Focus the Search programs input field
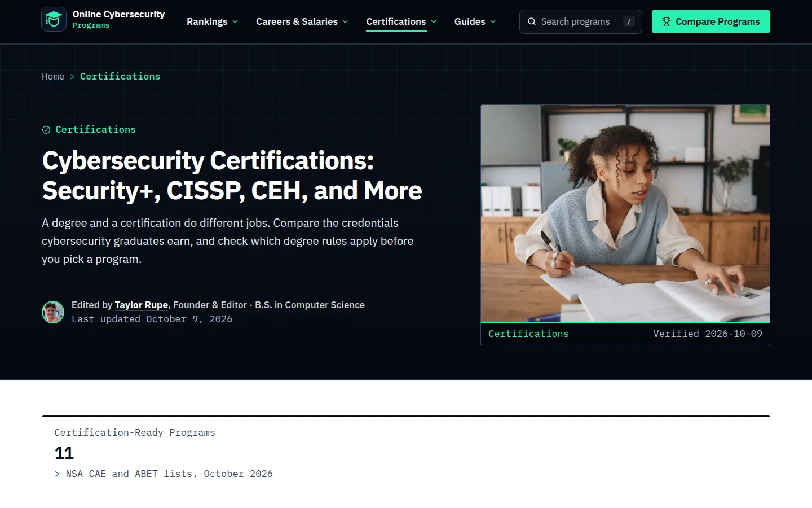This screenshot has height=508, width=812. (x=580, y=21)
